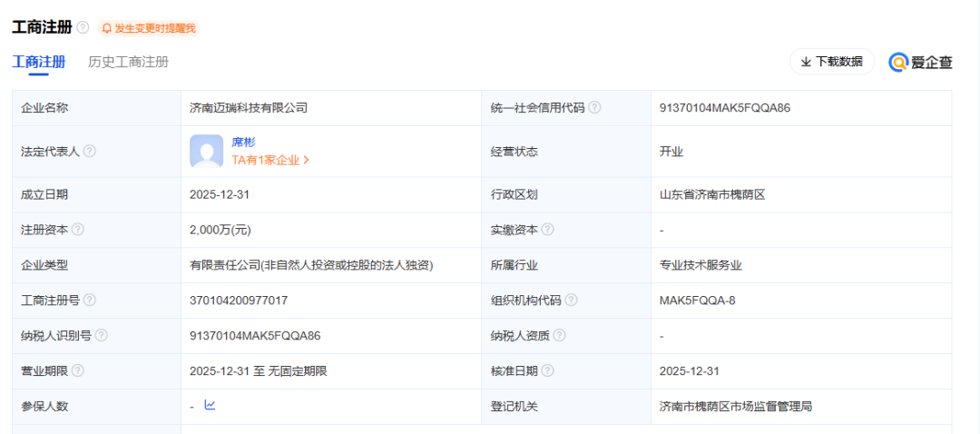Switch to 工商注册 tab
This screenshot has height=434, width=980.
coord(39,62)
